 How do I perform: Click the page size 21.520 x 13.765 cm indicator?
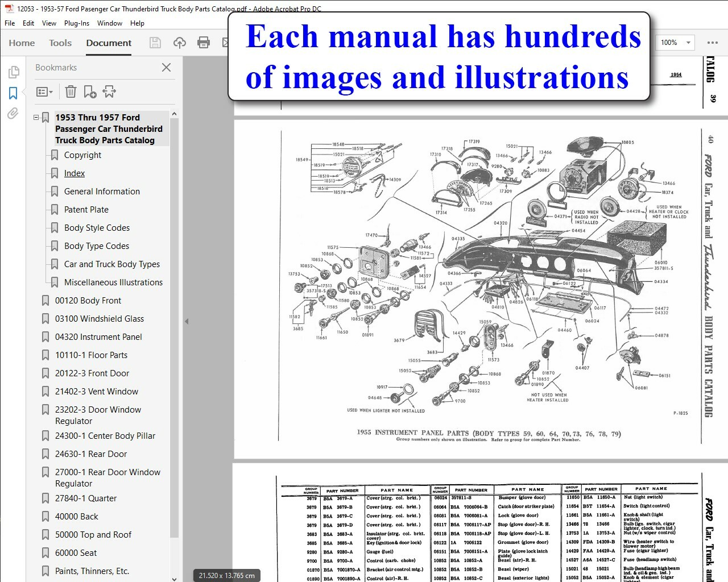tap(227, 576)
